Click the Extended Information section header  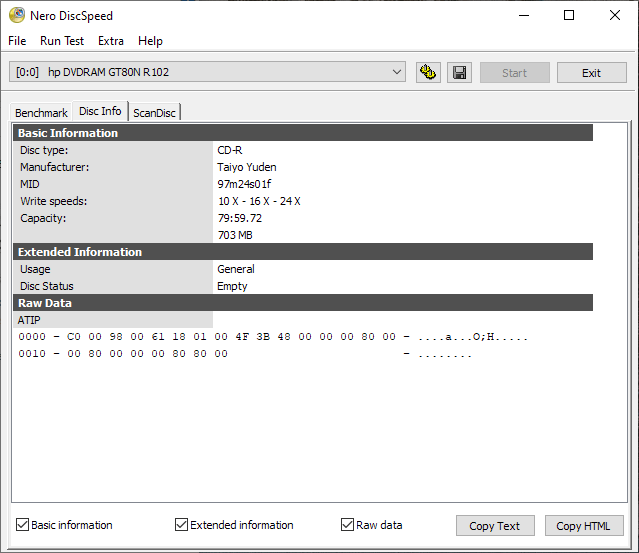click(x=303, y=252)
